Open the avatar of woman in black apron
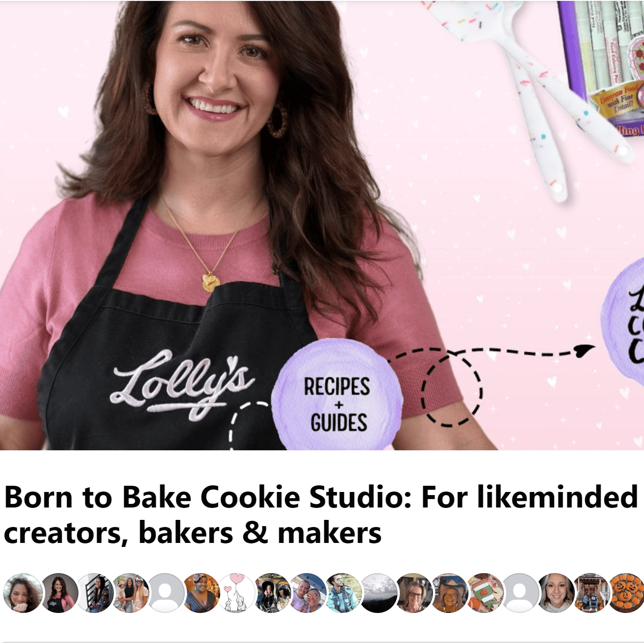This screenshot has height=644, width=644. 59,593
